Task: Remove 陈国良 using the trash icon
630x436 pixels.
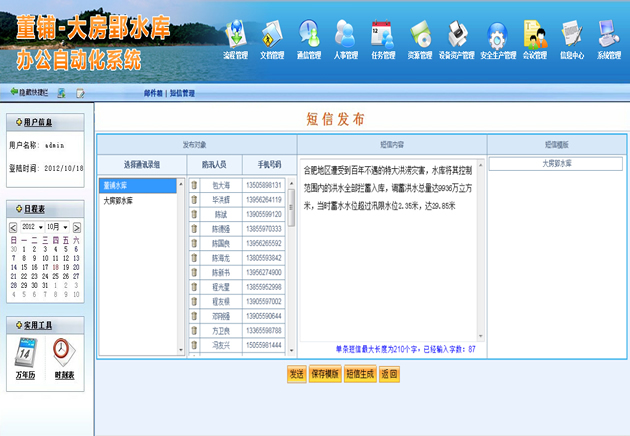Action: tap(194, 243)
